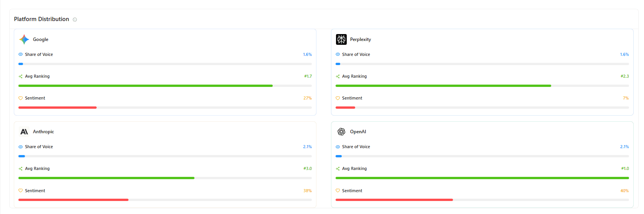Click the eye icon in Anthropic Share of Voice
This screenshot has width=644, height=214.
pos(21,147)
